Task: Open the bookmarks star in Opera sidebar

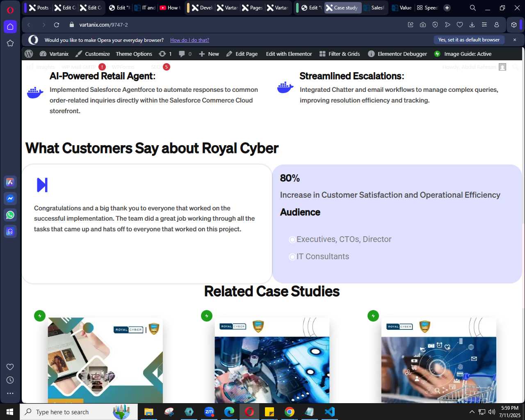Action: pos(10,43)
